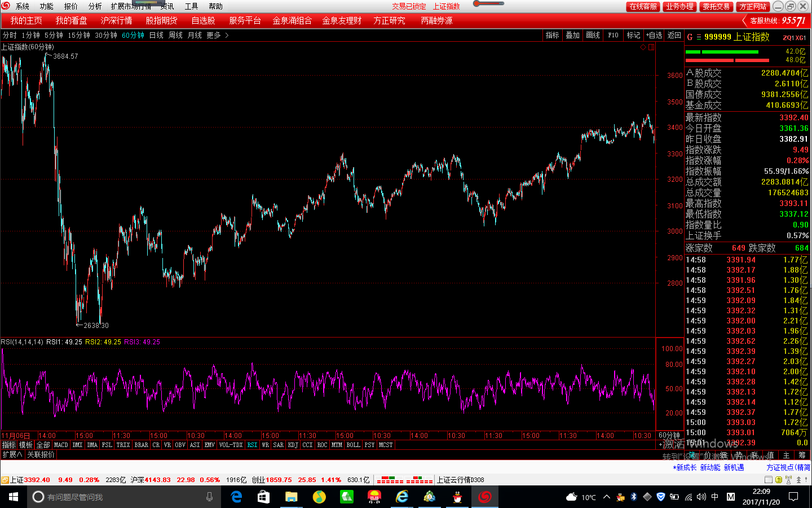The width and height of the screenshot is (812, 508).
Task: Click the plus expander below 60分钟
Action: 660,445
